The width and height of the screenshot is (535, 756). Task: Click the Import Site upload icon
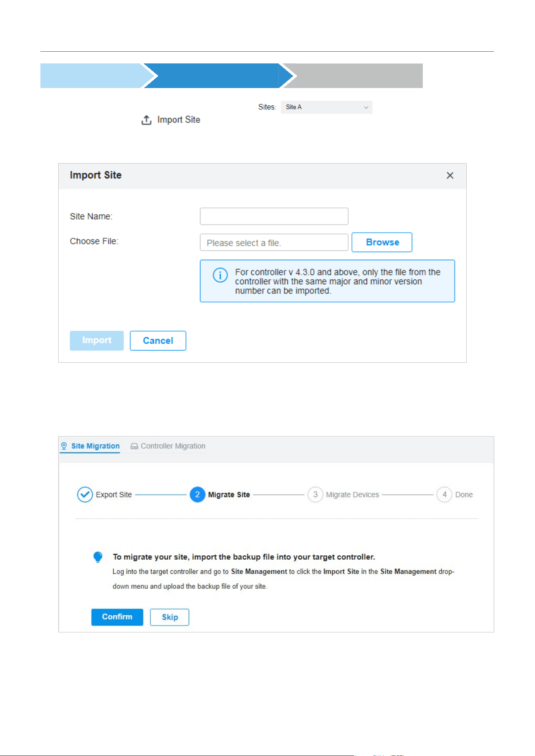tap(146, 120)
